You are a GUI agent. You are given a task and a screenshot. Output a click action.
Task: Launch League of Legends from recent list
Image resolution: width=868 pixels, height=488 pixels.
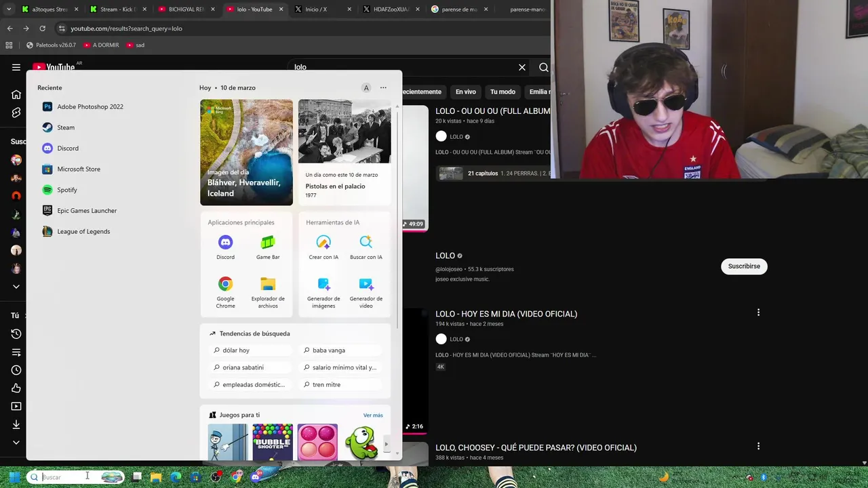coord(76,232)
